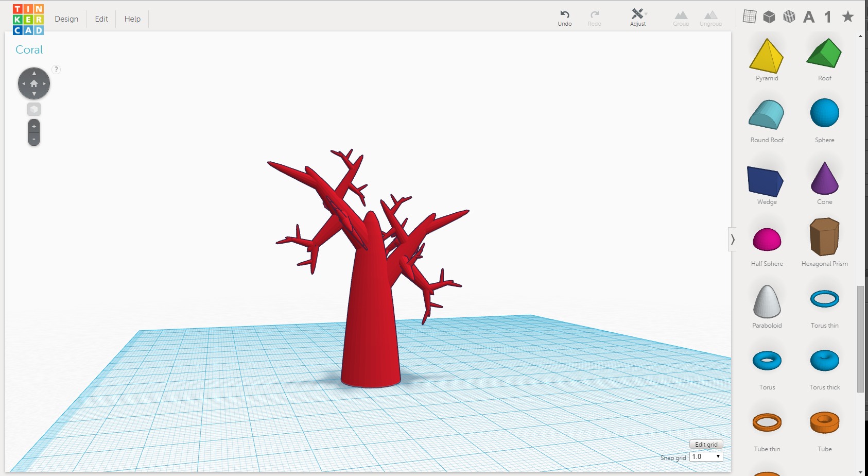Open the Help menu
This screenshot has height=476, width=868.
(x=132, y=19)
